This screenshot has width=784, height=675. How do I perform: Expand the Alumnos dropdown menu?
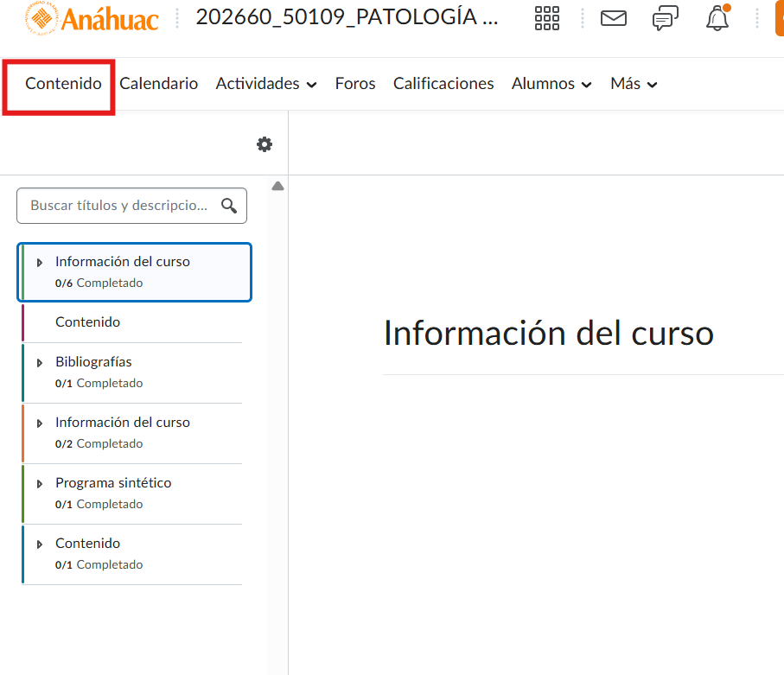[x=551, y=84]
